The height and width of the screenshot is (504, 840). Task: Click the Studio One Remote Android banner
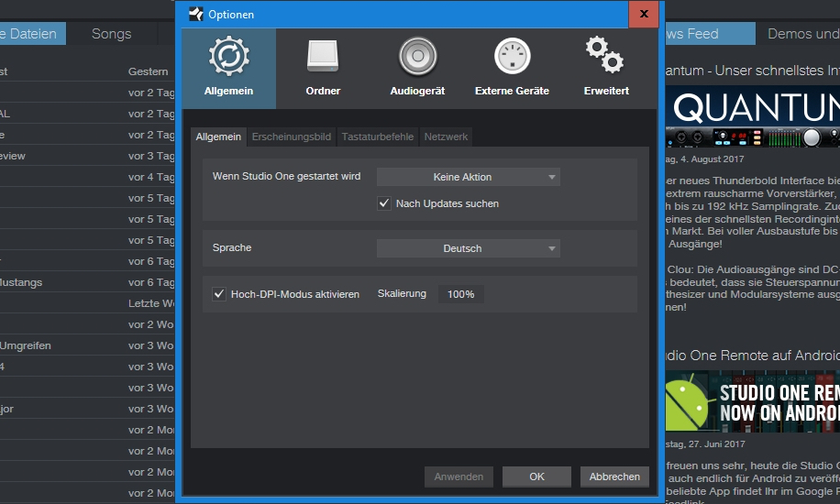click(753, 401)
